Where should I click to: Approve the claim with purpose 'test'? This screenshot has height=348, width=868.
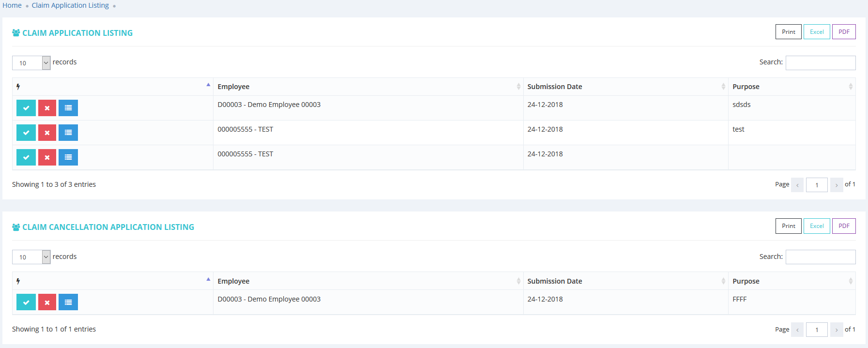(26, 133)
